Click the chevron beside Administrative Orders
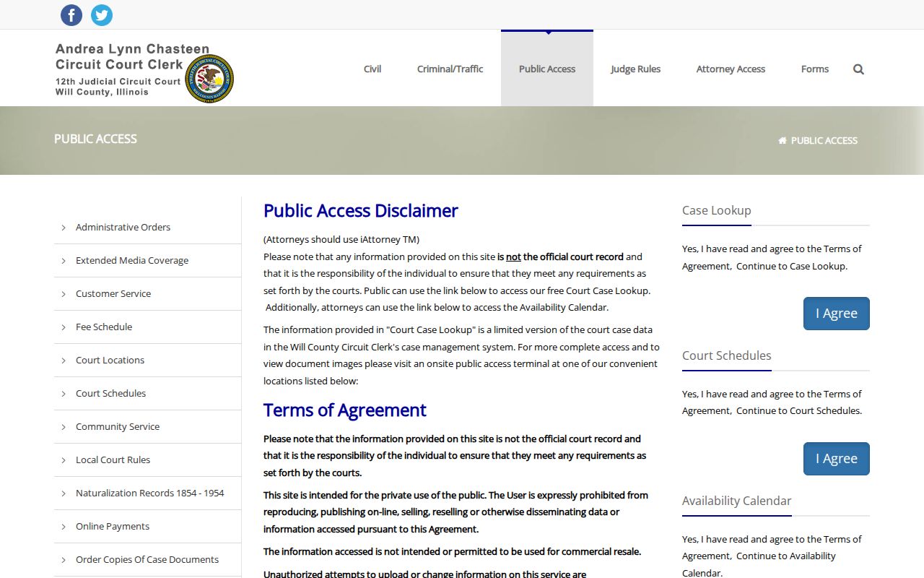 tap(64, 228)
